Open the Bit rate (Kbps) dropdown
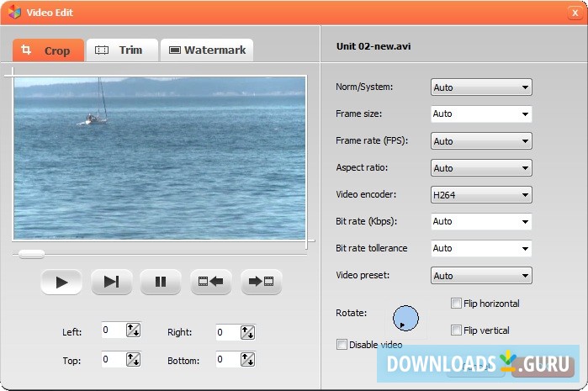 click(481, 221)
